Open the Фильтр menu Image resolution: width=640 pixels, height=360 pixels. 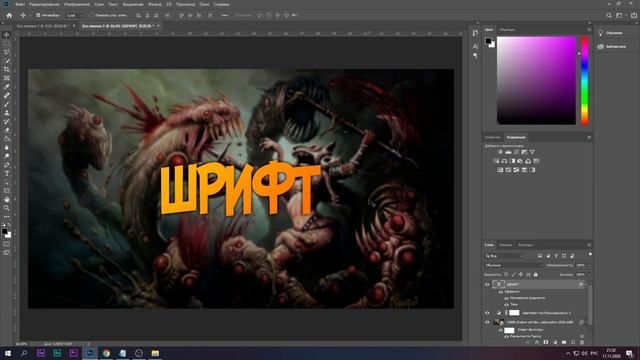(155, 4)
